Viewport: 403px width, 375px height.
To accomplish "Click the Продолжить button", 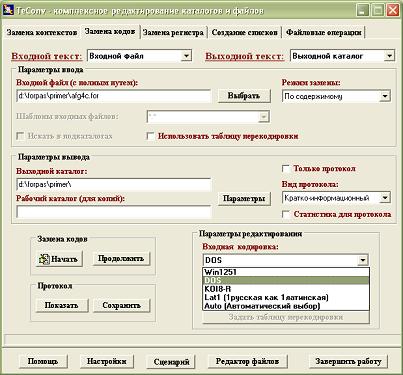I will pos(121,259).
